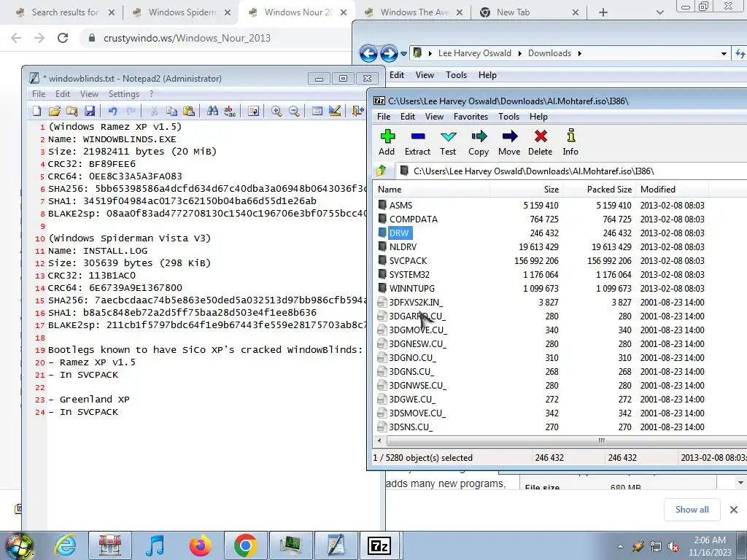Viewport: 747px width, 560px height.
Task: Sort 7-Zip list by Name column
Action: [x=432, y=189]
